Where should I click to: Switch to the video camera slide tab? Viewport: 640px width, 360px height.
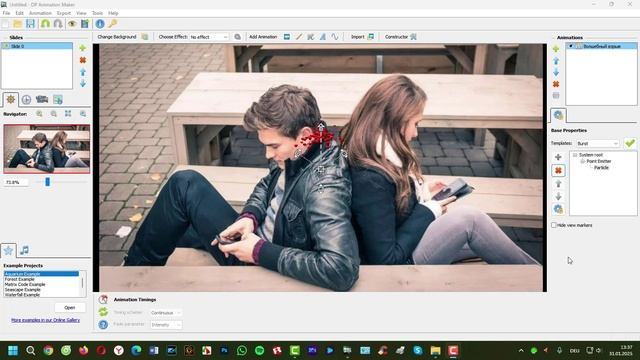42,99
